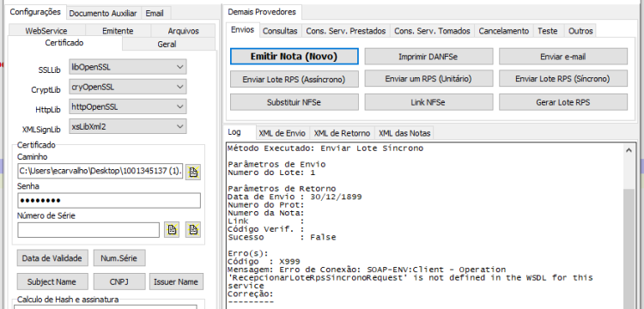
Task: View the XML das Notas tab
Action: (404, 133)
